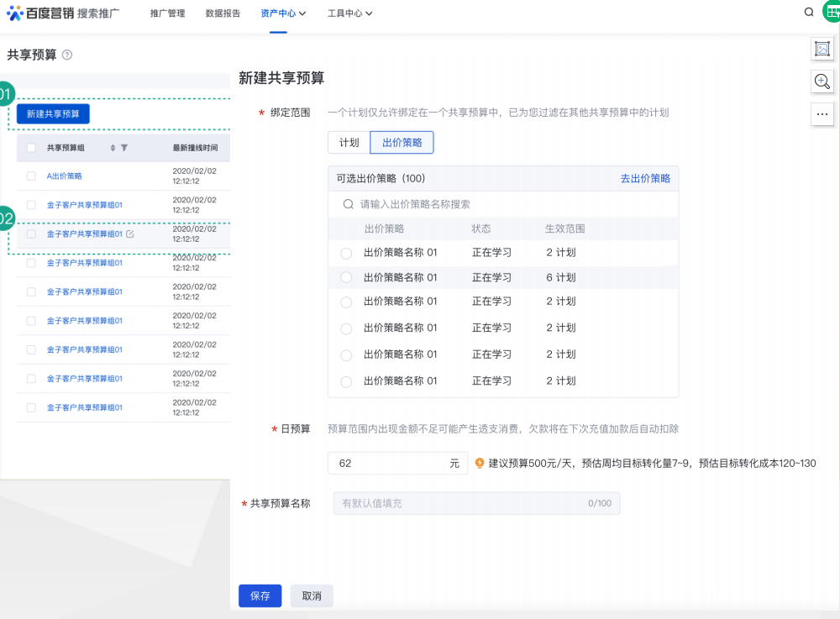840x619 pixels.
Task: Open the 工具中心 menu item
Action: (x=345, y=13)
